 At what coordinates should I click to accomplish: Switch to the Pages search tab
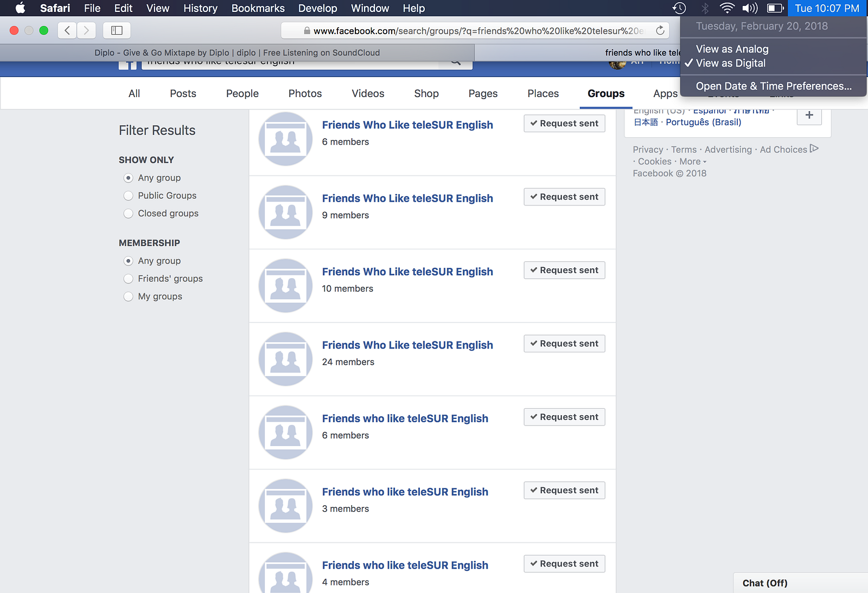click(x=483, y=93)
